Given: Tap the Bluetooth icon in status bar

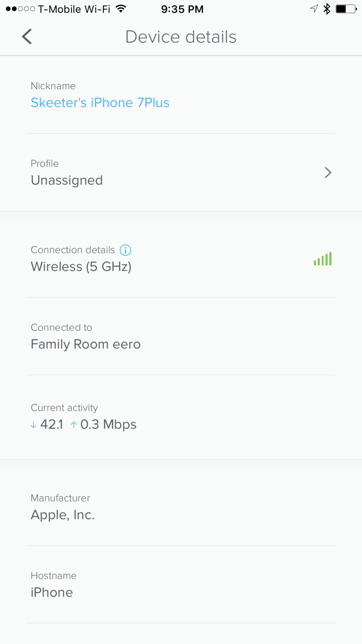Looking at the screenshot, I should click(327, 9).
